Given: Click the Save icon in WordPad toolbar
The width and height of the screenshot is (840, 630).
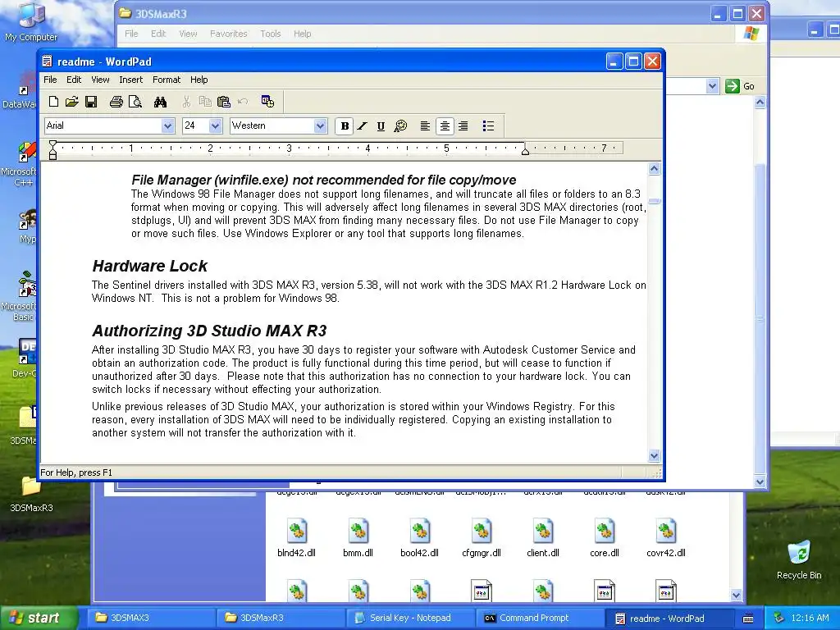Looking at the screenshot, I should click(91, 101).
